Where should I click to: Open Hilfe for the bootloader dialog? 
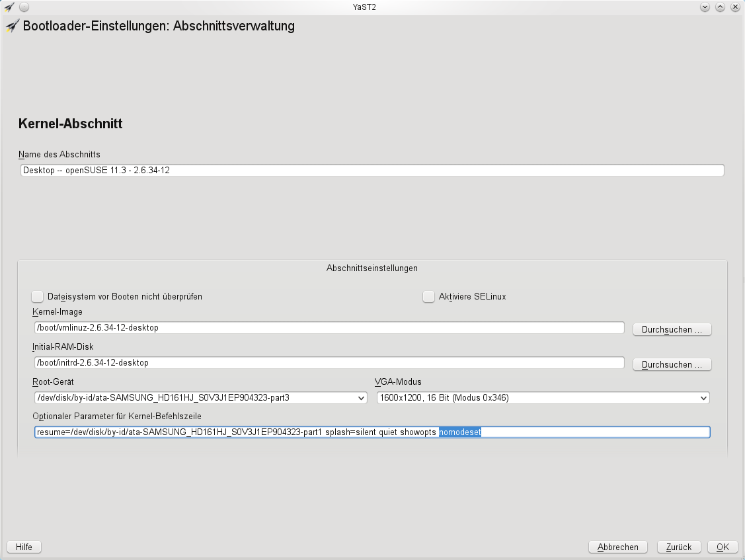pos(24,546)
